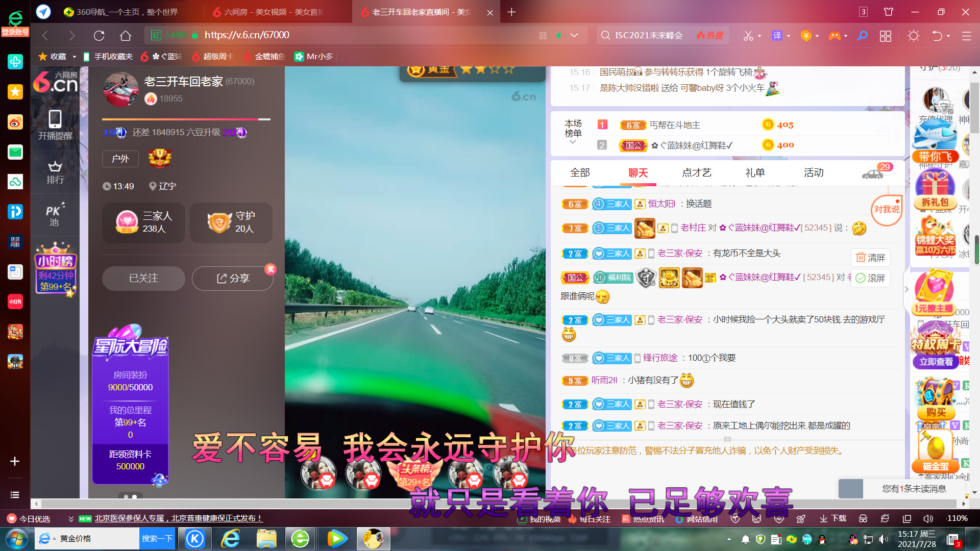Viewport: 980px width, 551px height.
Task: Click the 清屏 clear screen button
Action: (x=870, y=258)
